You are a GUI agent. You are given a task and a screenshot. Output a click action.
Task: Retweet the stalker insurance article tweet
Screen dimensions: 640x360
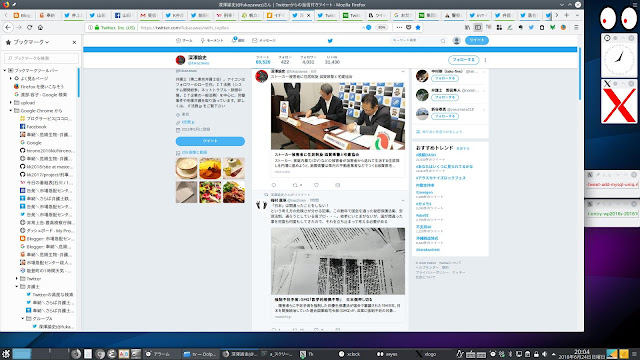pyautogui.click(x=295, y=185)
